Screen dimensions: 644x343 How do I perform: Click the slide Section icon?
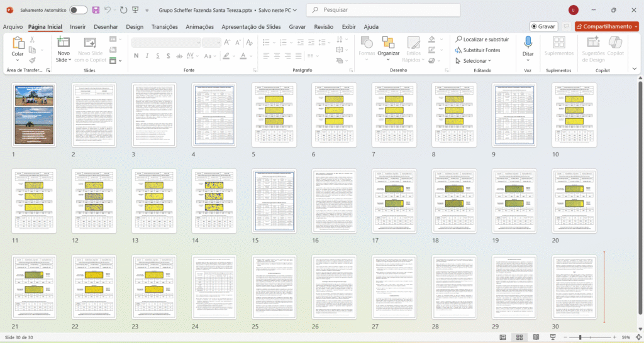(113, 60)
